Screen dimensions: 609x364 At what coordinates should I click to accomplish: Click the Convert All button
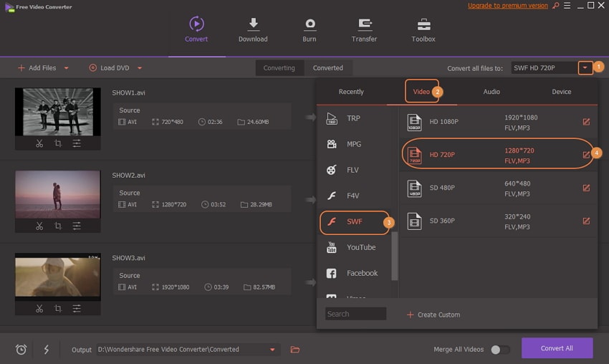click(x=557, y=348)
